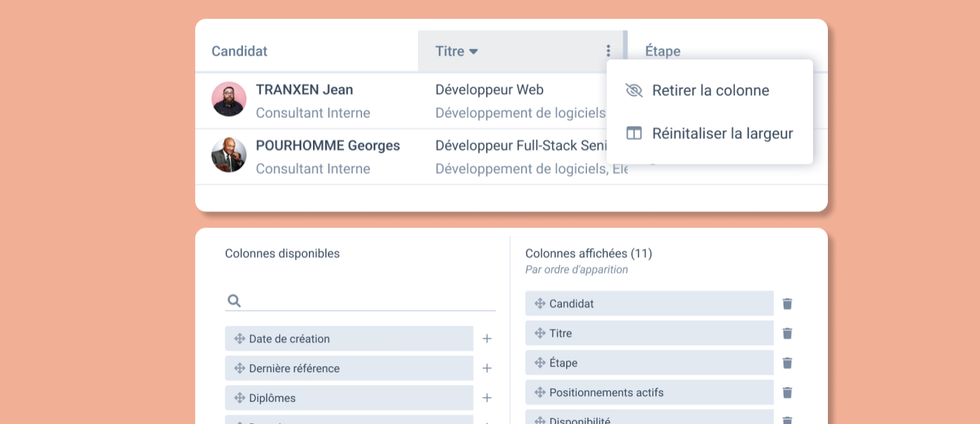The height and width of the screenshot is (424, 980).
Task: Select the Diplômes available column
Action: click(349, 398)
